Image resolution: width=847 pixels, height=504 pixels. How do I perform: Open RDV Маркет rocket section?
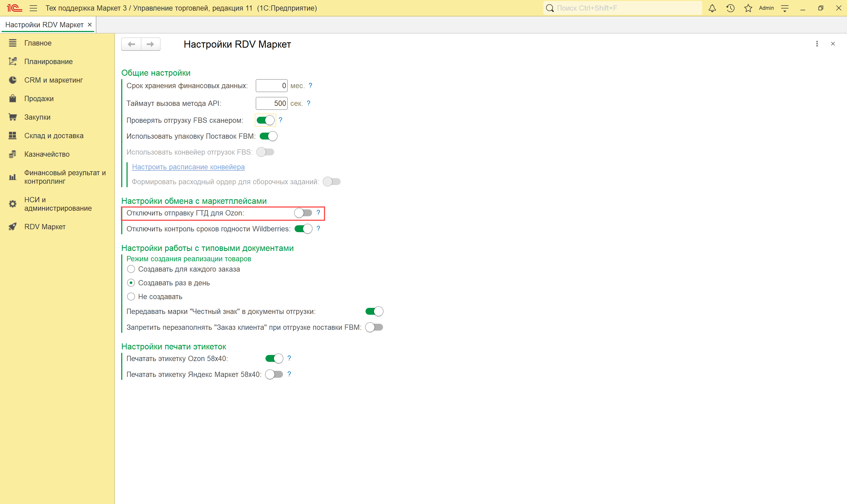[x=44, y=227]
